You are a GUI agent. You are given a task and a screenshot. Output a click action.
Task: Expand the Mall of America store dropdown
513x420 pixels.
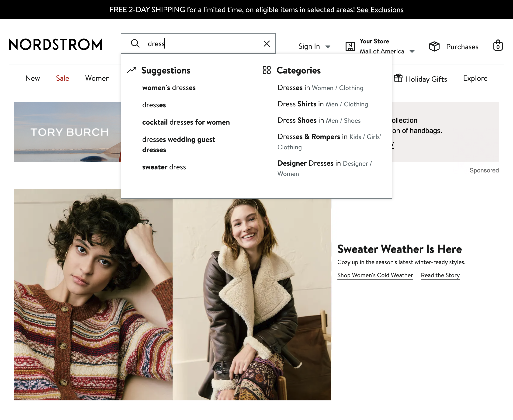point(412,51)
